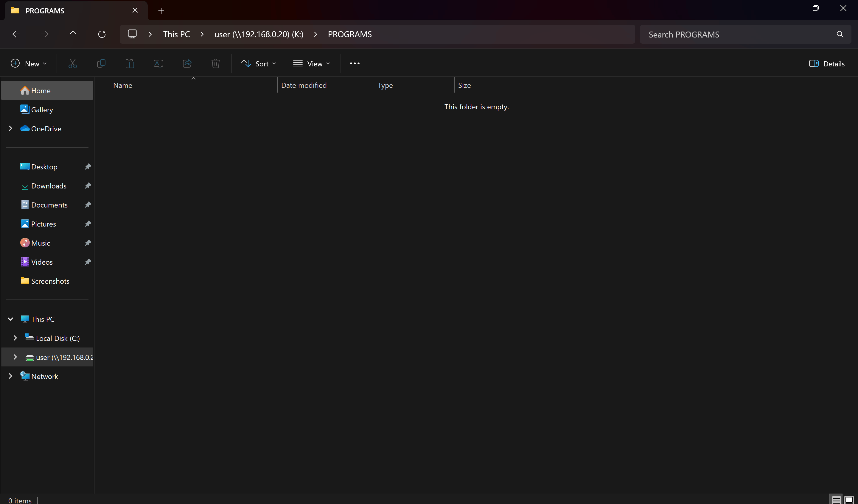Screen dimensions: 858x504
Task: Expand the OneDrive tree node
Action: [x=10, y=129]
